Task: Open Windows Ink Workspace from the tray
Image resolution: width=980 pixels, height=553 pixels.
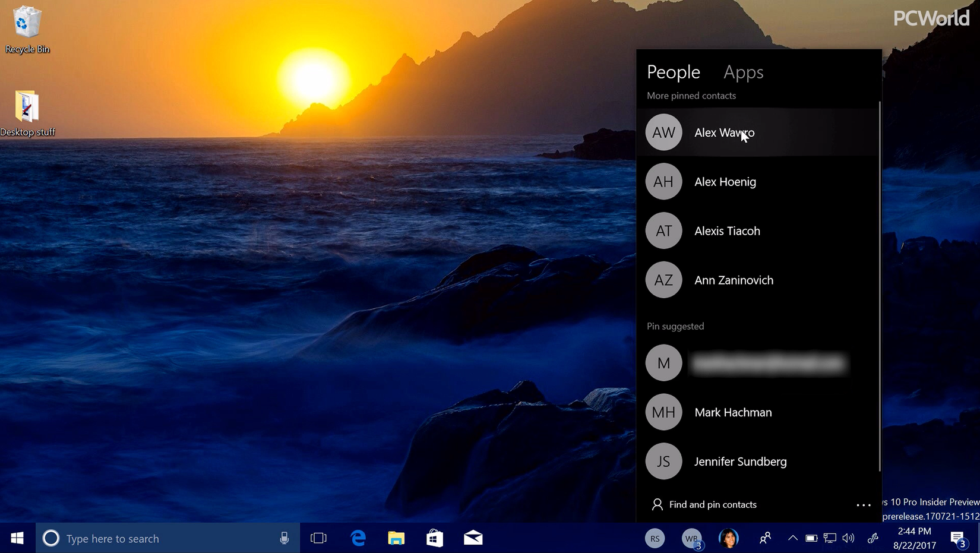Action: pyautogui.click(x=872, y=538)
